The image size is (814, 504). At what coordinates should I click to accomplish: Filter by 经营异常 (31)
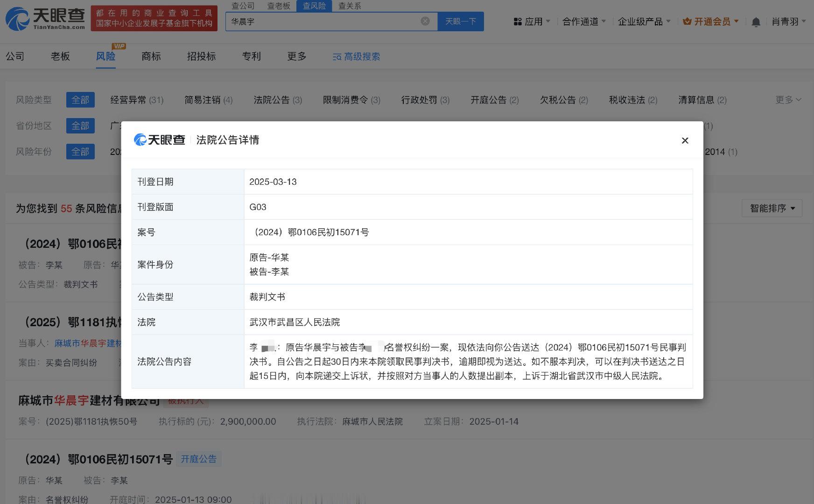137,100
